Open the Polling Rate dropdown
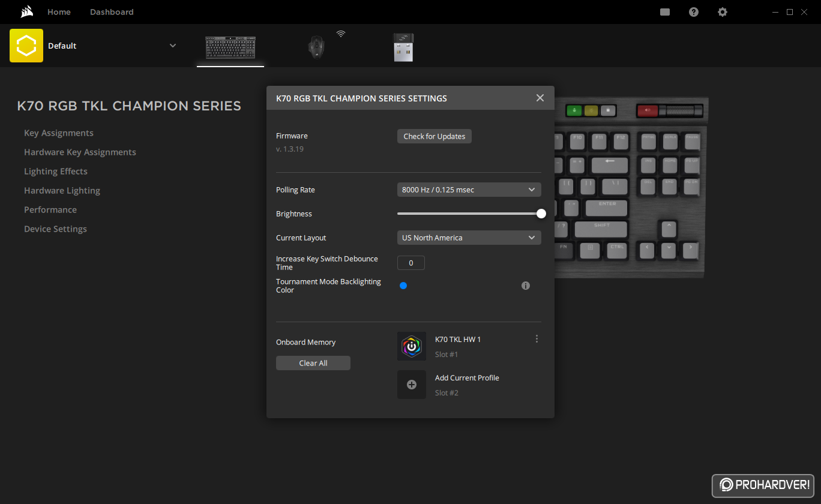 (469, 190)
